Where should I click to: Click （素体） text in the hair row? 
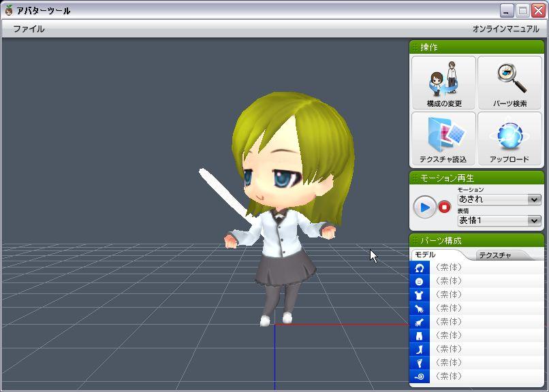pyautogui.click(x=449, y=267)
